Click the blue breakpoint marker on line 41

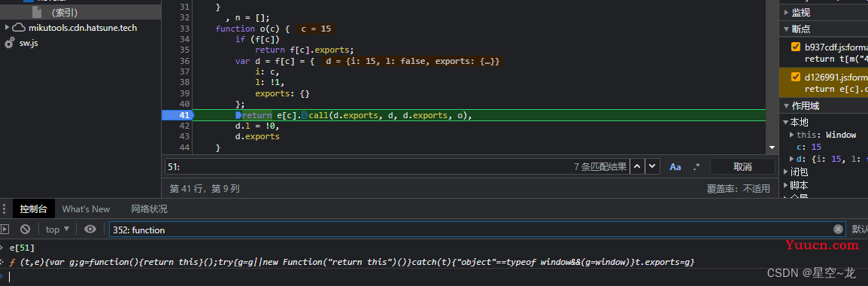[178, 115]
